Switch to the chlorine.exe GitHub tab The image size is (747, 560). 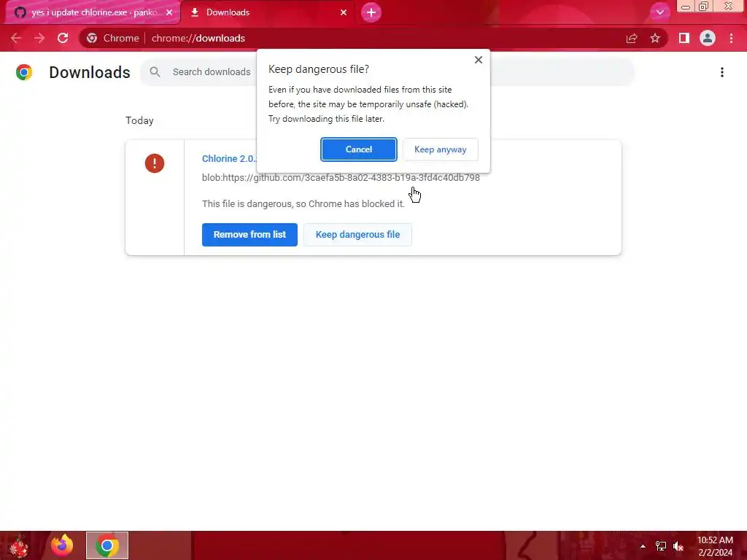(x=94, y=12)
